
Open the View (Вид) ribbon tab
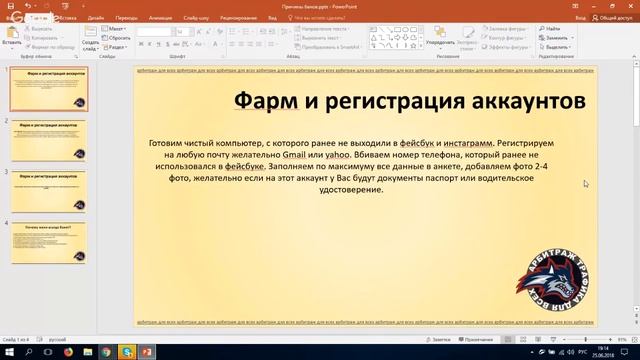coord(272,18)
